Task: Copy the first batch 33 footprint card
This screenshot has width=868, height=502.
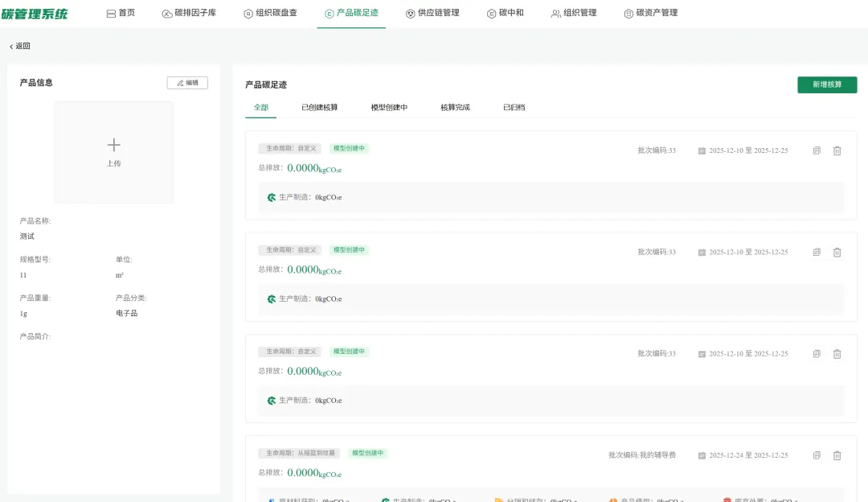Action: [817, 150]
